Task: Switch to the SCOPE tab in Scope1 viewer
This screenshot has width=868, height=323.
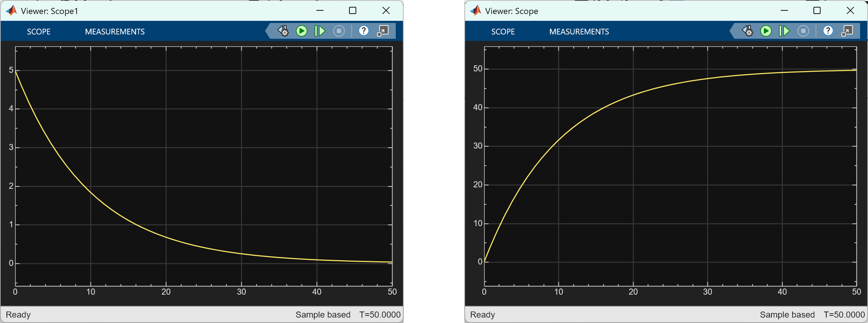Action: tap(39, 32)
